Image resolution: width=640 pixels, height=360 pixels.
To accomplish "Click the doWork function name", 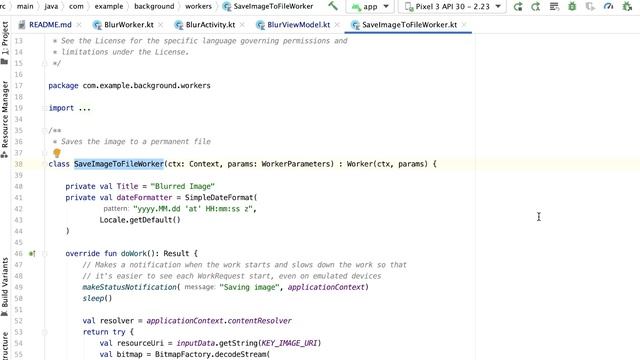I will pyautogui.click(x=133, y=253).
